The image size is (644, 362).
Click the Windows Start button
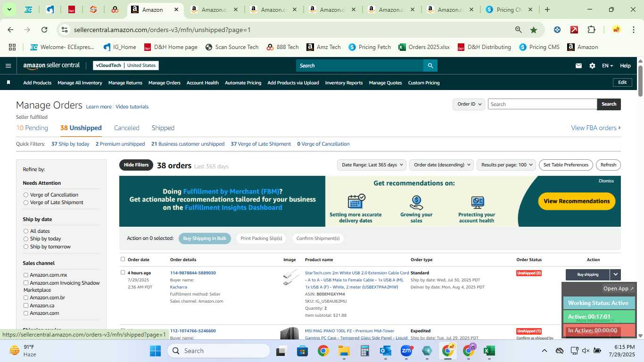point(155,351)
